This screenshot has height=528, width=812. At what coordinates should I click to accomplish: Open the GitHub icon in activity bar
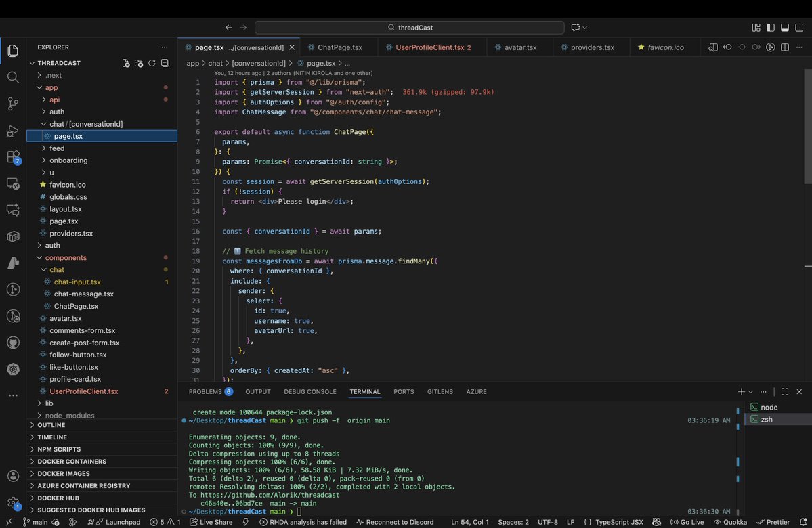click(x=13, y=343)
